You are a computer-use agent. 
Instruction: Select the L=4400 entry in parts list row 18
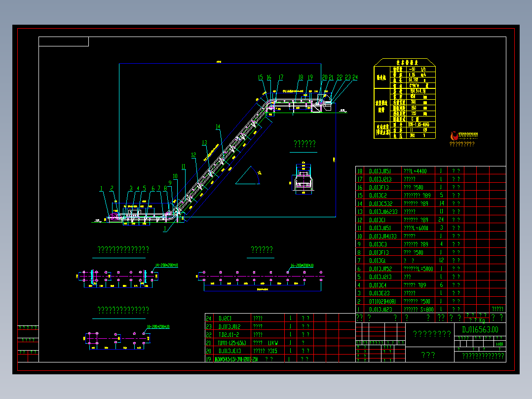coord(415,171)
